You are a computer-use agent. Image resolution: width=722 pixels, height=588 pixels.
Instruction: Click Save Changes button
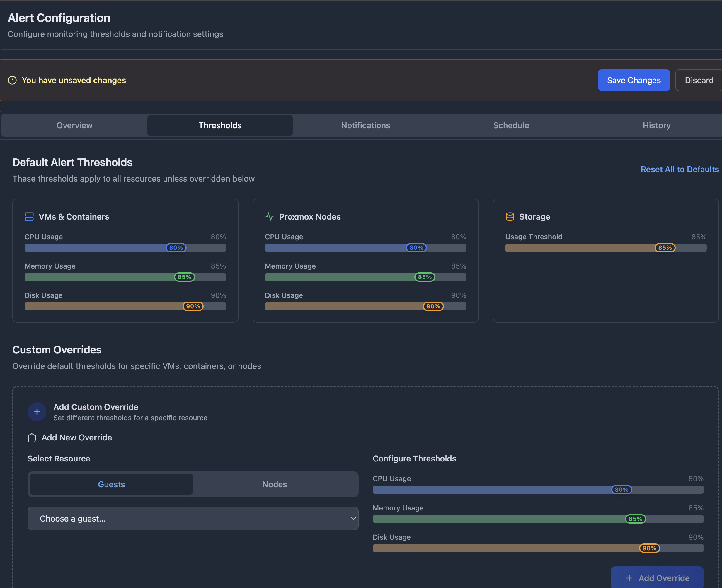point(634,80)
